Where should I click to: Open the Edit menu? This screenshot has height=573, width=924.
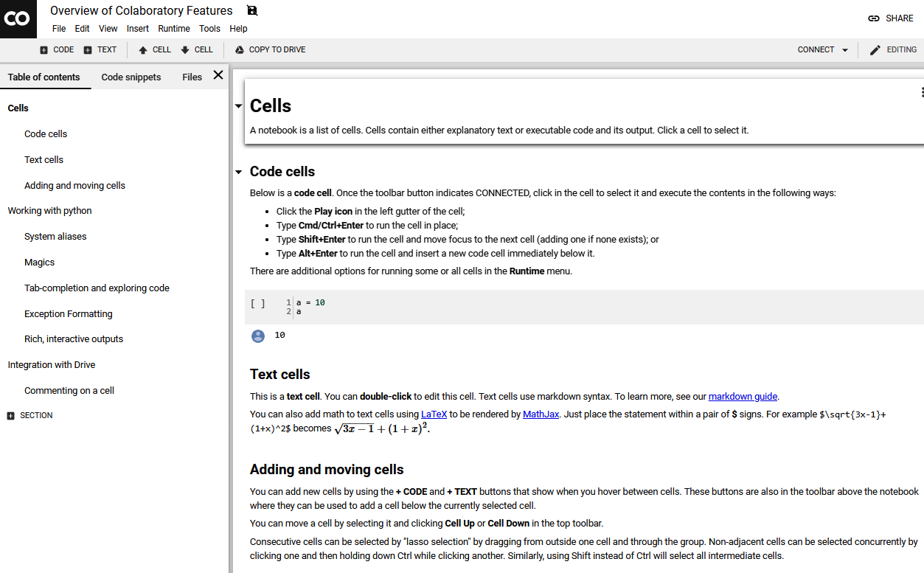[x=82, y=29]
